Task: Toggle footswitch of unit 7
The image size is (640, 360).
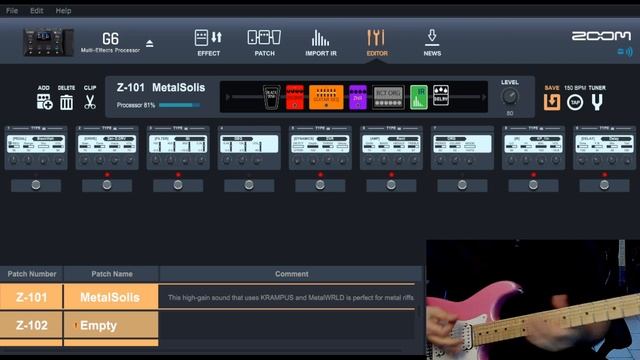Action: click(x=462, y=185)
